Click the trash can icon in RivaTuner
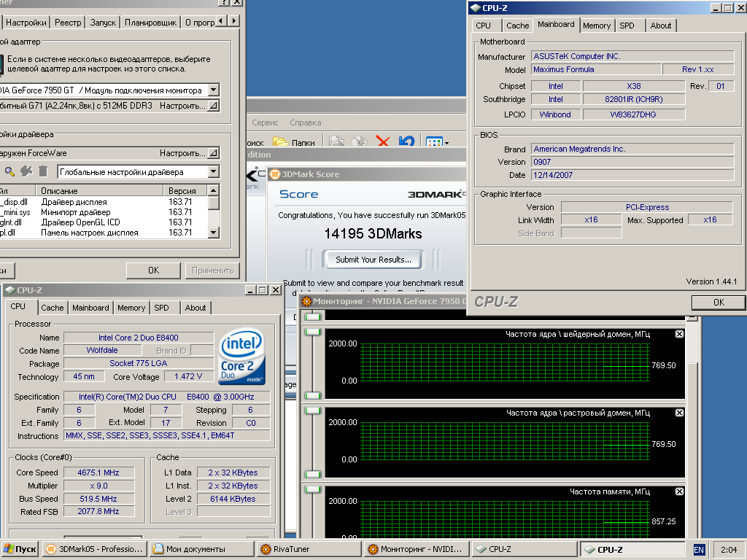747x560 pixels. [x=43, y=171]
